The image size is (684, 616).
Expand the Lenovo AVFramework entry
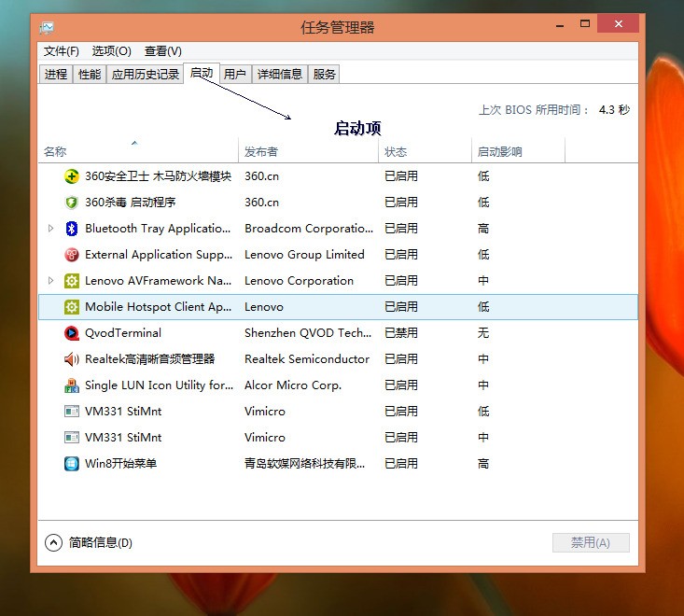tap(50, 281)
